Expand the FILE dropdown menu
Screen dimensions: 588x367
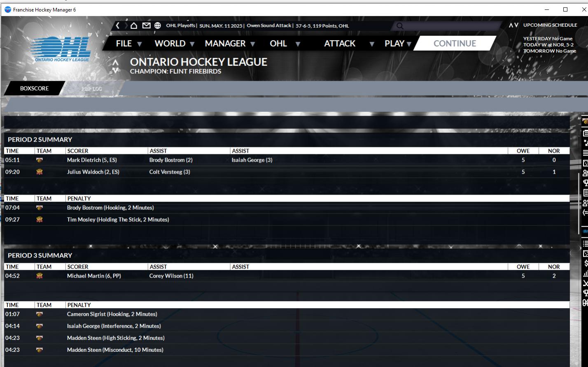(128, 44)
